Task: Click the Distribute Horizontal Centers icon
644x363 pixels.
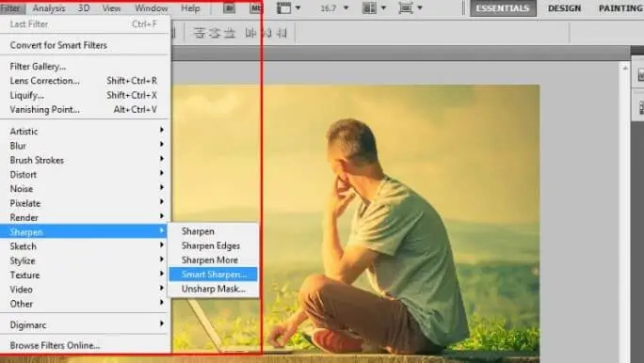Action: tap(266, 33)
